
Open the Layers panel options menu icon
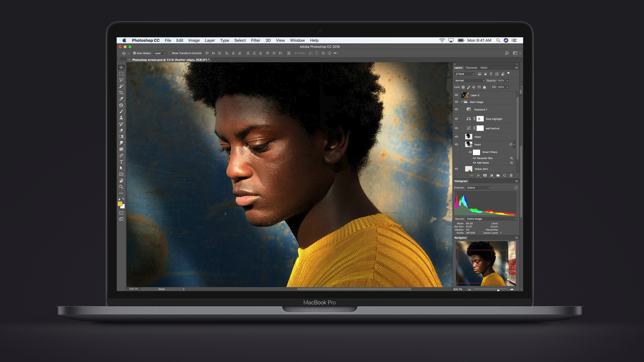[x=516, y=68]
